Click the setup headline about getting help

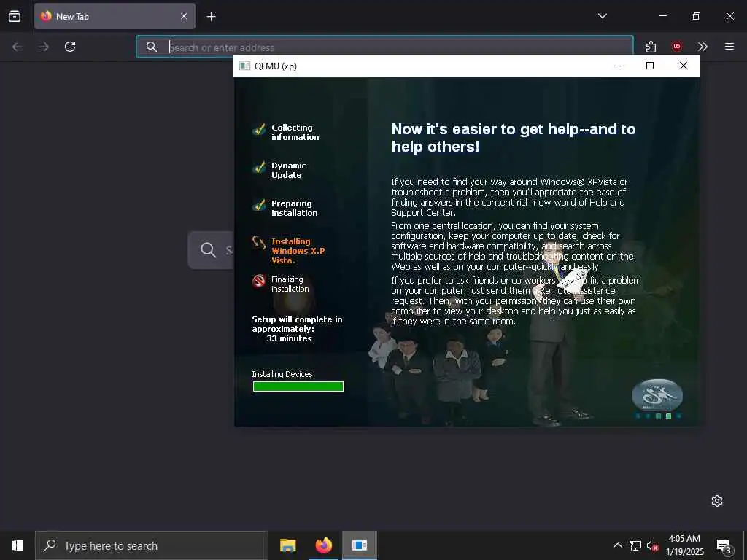coord(513,138)
